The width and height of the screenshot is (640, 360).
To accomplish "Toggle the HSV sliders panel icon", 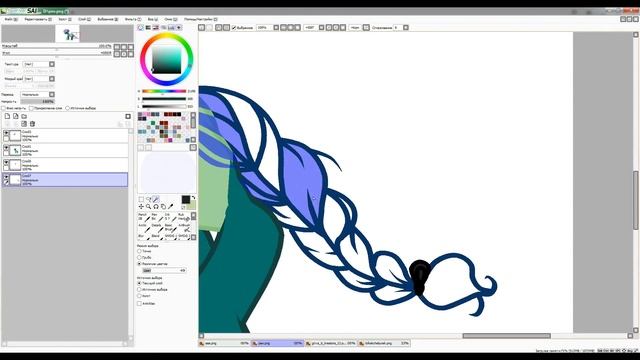I will click(156, 27).
